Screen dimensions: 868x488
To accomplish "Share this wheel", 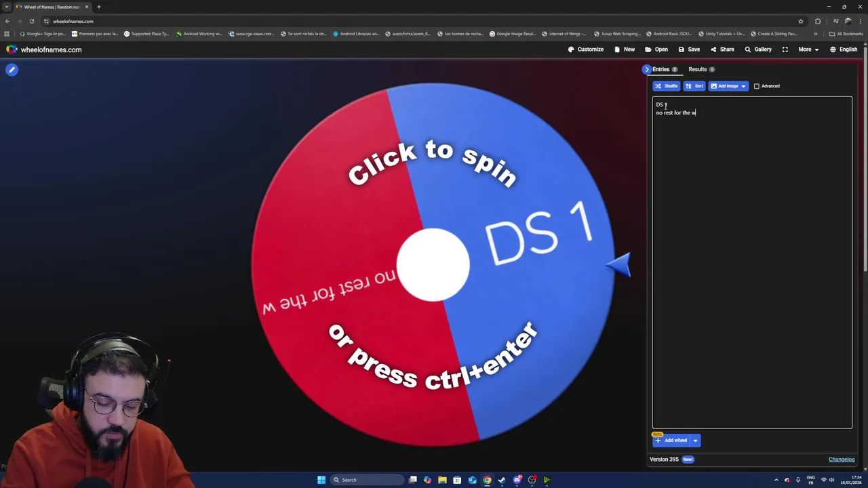I will [x=722, y=49].
